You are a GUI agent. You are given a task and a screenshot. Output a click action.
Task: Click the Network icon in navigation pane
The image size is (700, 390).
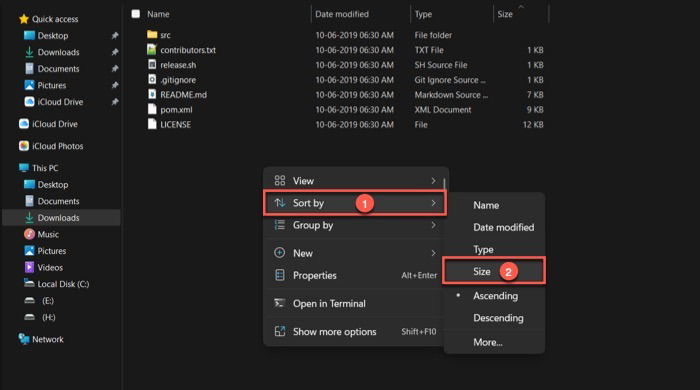pos(24,339)
